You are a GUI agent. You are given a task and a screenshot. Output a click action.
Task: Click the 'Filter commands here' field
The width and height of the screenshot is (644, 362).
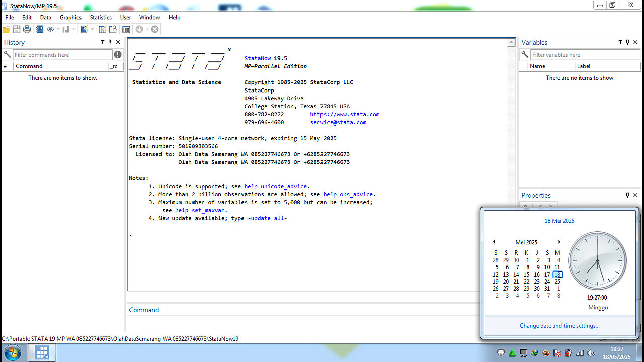(62, 55)
